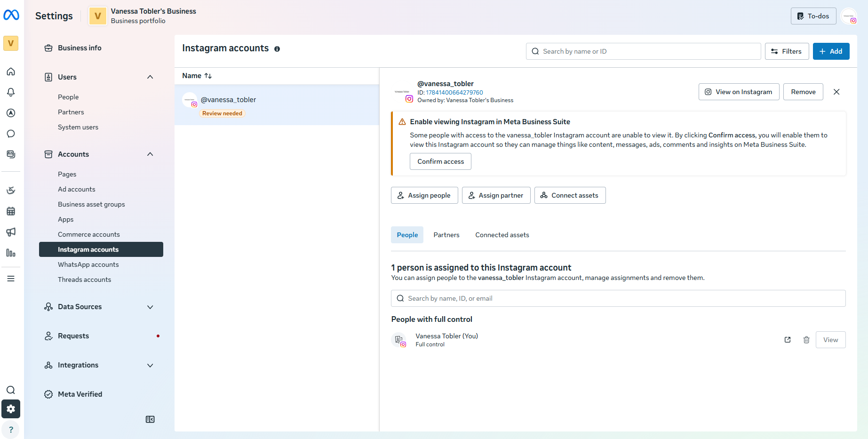Screen dimensions: 868x439
Task: Sort list by Name arrows
Action: (x=208, y=76)
